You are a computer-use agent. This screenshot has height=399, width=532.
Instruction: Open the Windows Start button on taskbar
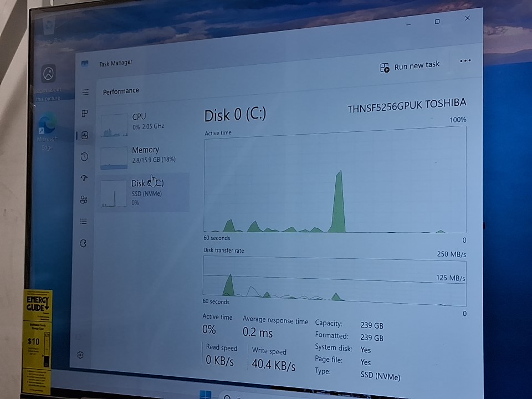[205, 395]
